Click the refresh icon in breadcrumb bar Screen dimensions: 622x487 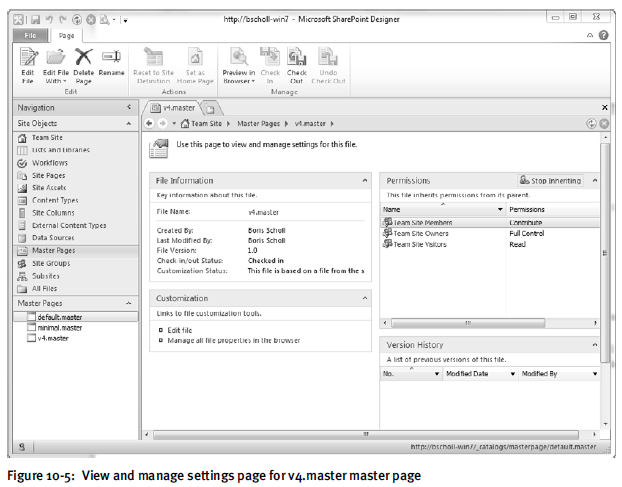tap(591, 124)
